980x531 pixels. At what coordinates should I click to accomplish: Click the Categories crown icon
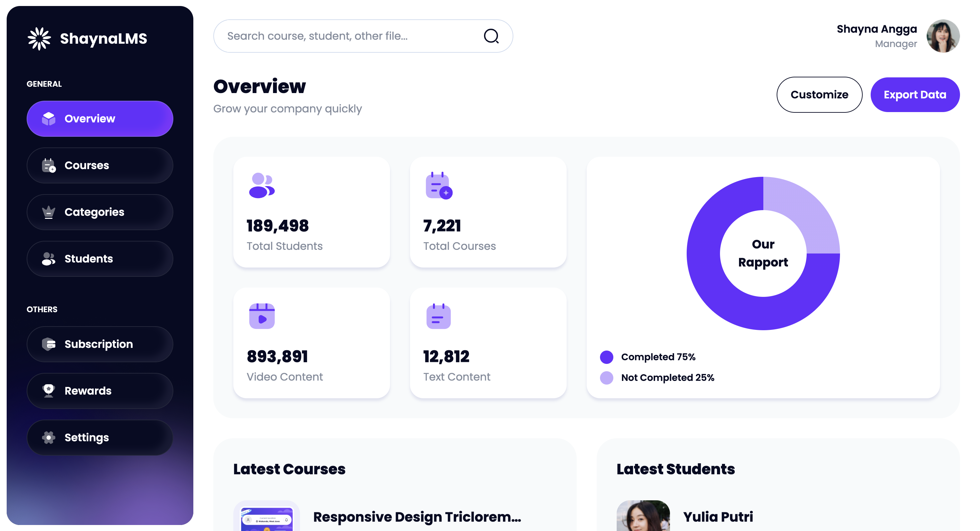pyautogui.click(x=49, y=212)
